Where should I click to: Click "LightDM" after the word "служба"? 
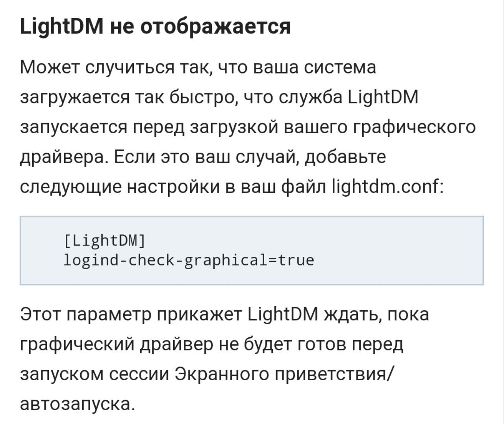(x=384, y=97)
